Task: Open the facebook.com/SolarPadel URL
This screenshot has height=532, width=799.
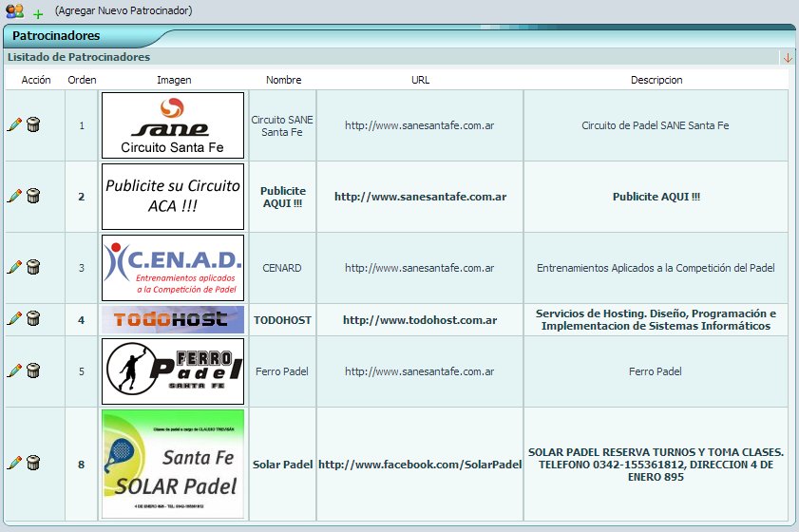Action: 420,465
